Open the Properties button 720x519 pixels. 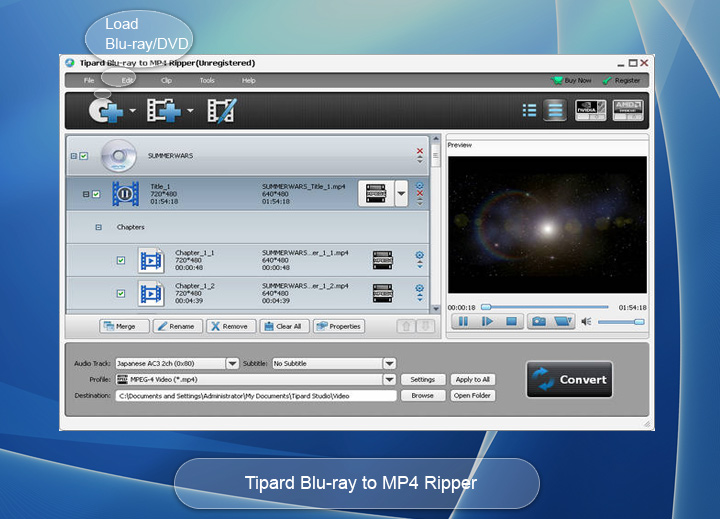tap(339, 326)
